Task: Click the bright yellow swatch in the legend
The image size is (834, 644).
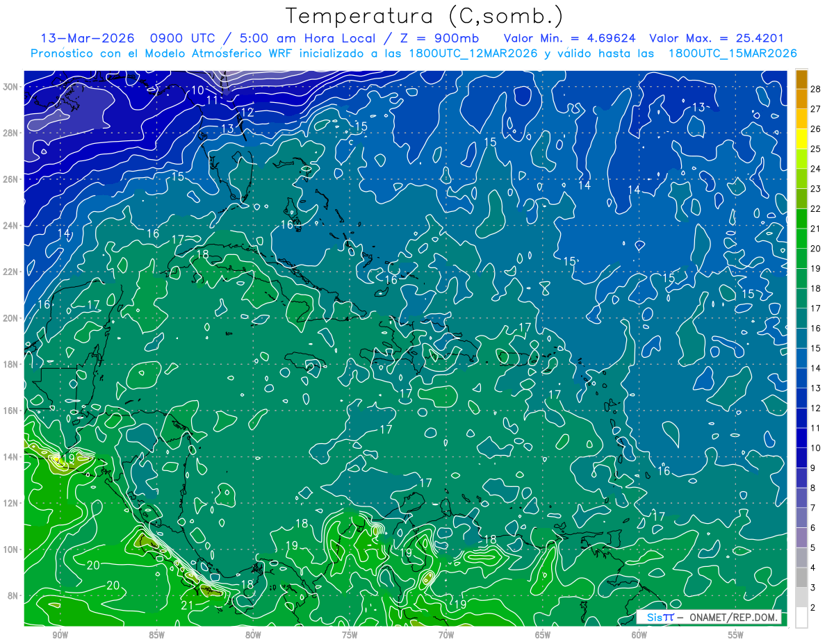Action: click(801, 139)
